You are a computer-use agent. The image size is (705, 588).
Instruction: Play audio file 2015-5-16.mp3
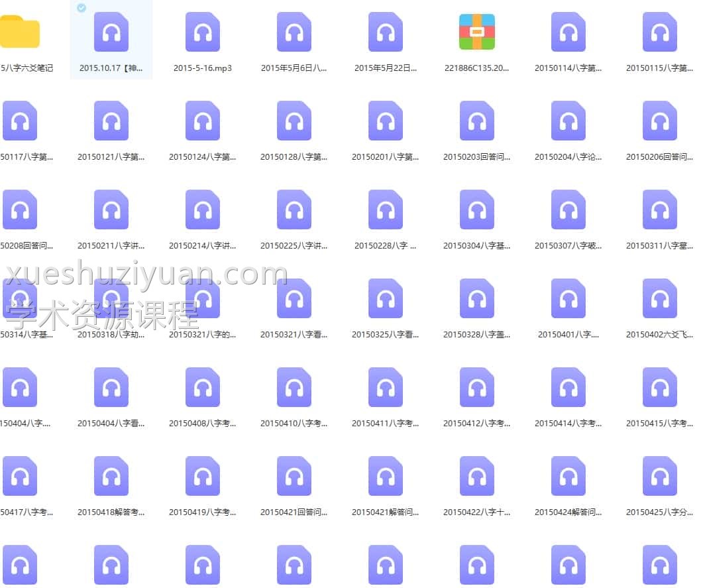202,31
